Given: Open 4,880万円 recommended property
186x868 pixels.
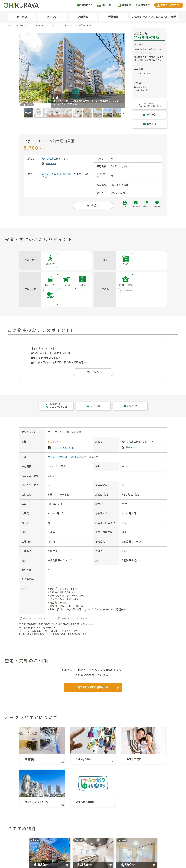Looking at the screenshot, I should click(x=50, y=853).
